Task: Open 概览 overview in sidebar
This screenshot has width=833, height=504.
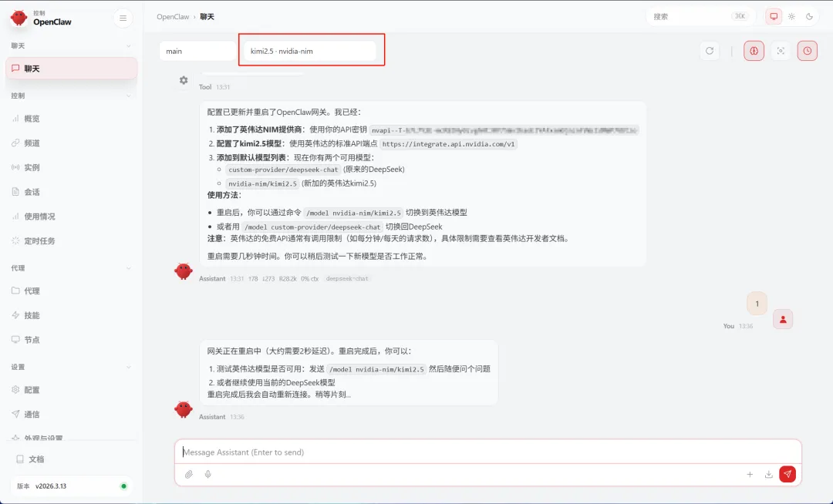Action: (72, 119)
